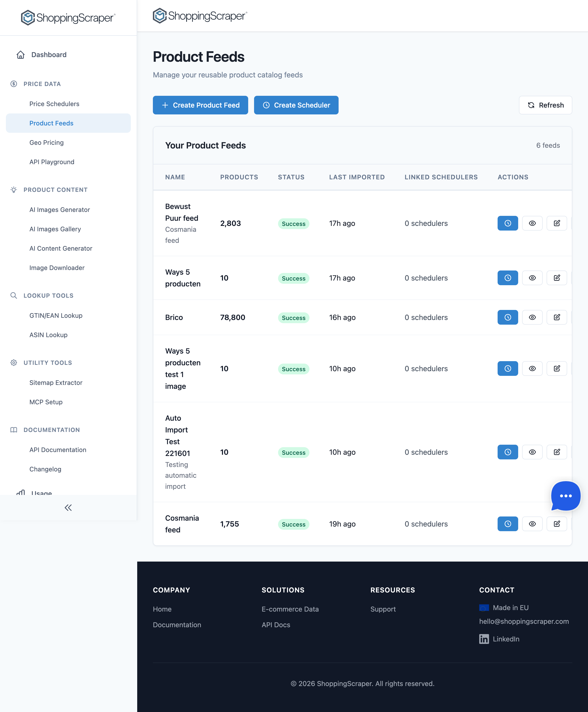The width and height of the screenshot is (588, 712).
Task: Open the Sitemap Extractor utility
Action: tap(56, 382)
